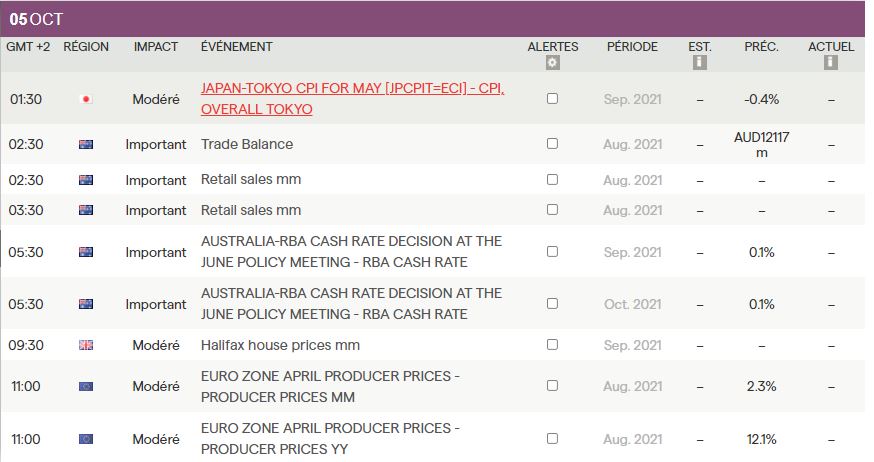Click the EU flag for Producer Prices YY

tap(86, 438)
